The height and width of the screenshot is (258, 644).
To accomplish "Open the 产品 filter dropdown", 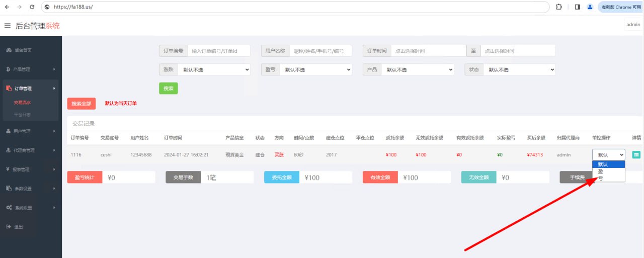I will click(x=417, y=70).
